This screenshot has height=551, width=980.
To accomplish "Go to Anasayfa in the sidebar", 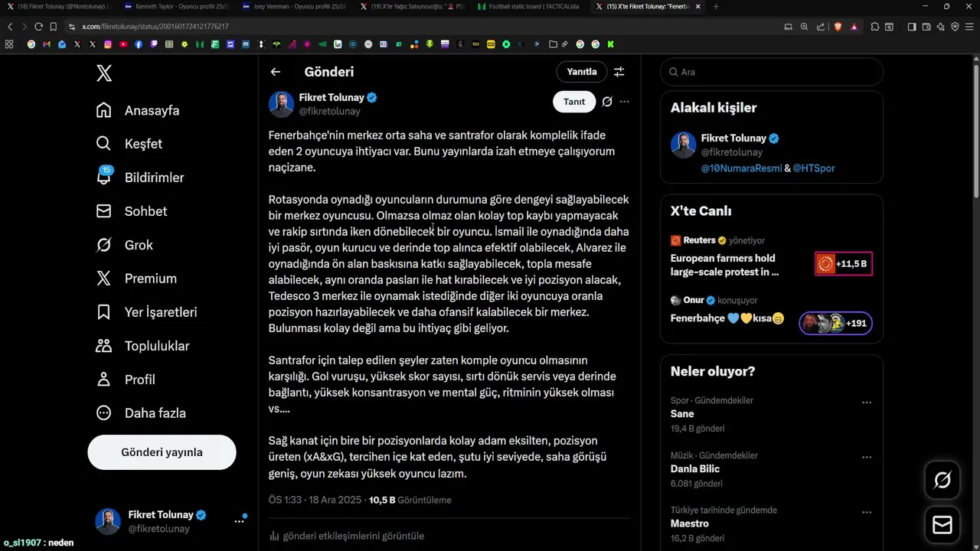I will (139, 110).
